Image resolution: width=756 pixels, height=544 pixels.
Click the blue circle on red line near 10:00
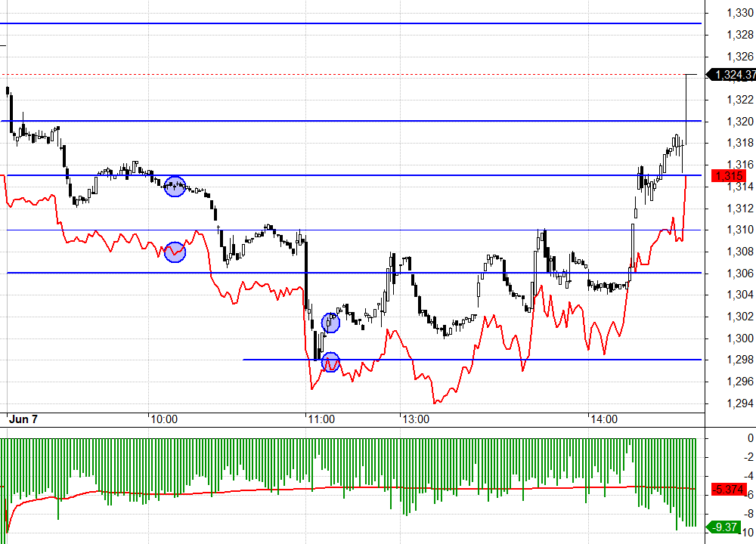pyautogui.click(x=175, y=252)
